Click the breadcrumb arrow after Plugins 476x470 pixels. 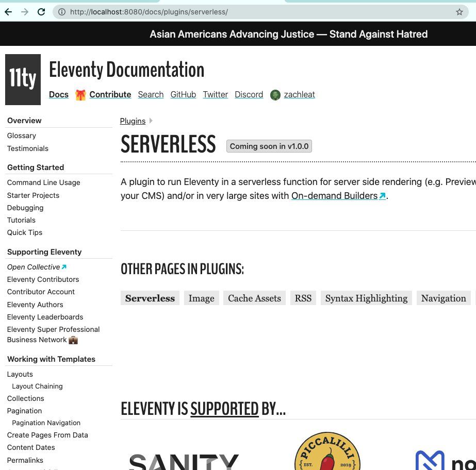click(x=151, y=121)
